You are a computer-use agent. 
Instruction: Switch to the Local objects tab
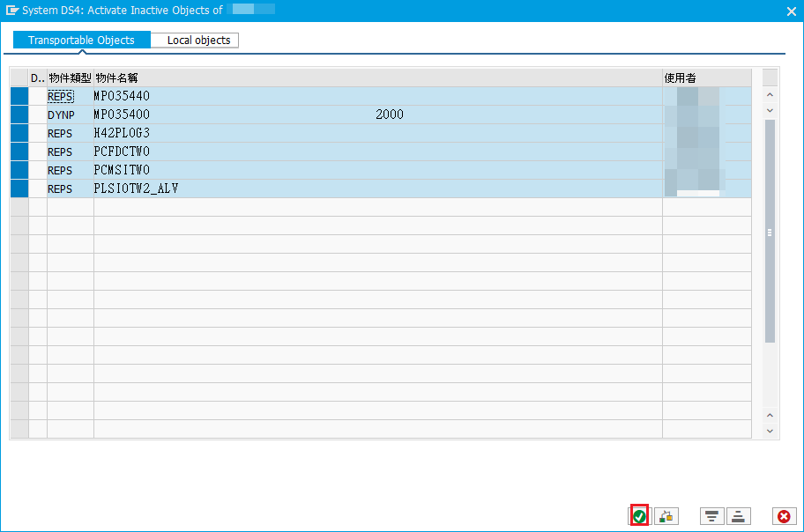(x=198, y=41)
